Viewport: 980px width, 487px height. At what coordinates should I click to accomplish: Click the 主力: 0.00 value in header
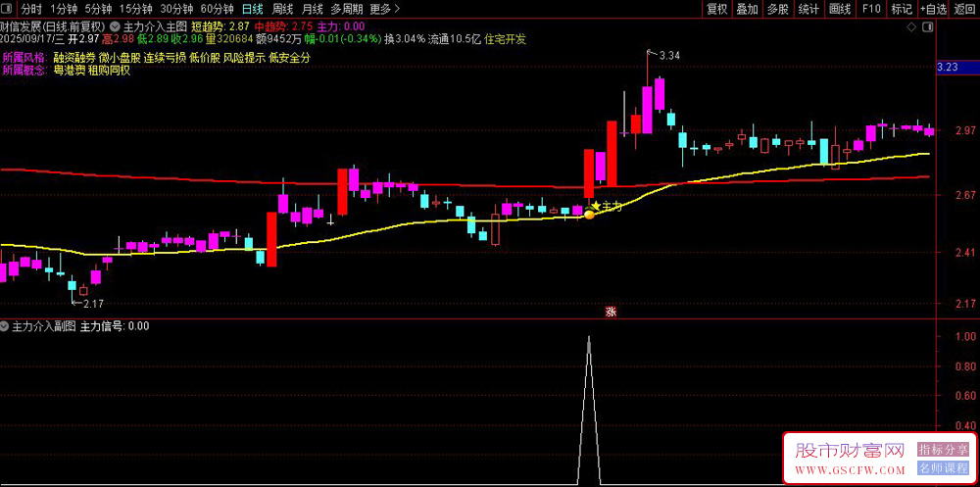coord(341,26)
